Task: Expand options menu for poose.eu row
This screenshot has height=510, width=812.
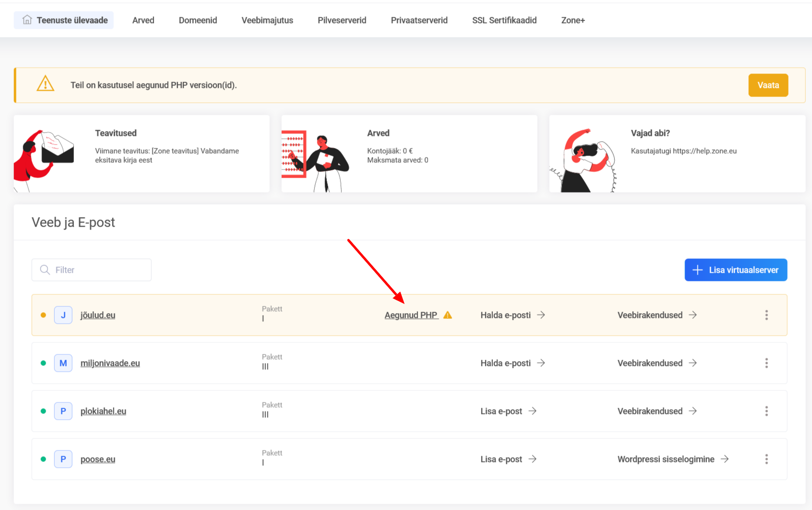Action: [x=766, y=459]
